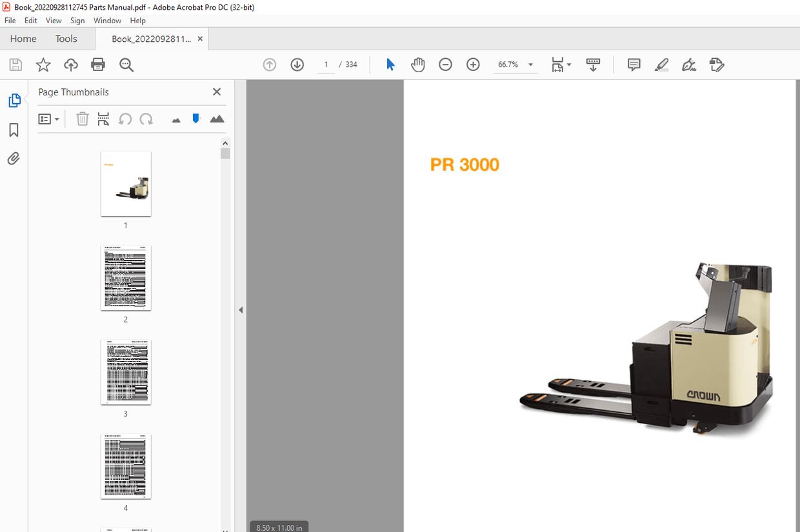Viewport: 800px width, 532px height.
Task: Rotate page counterclockwise in thumbnails panel
Action: tap(125, 119)
